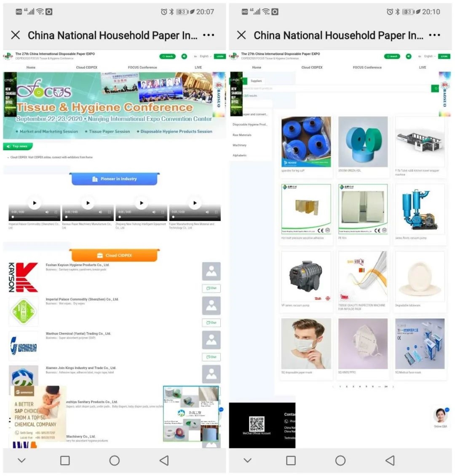This screenshot has height=476, width=455.
Task: Click the green Top news speaker tag
Action: click(18, 146)
